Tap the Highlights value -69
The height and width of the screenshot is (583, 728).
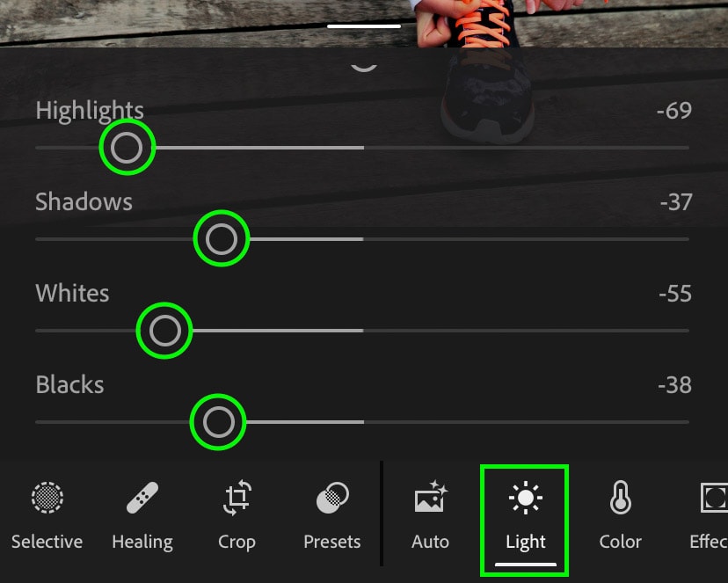[x=673, y=111]
